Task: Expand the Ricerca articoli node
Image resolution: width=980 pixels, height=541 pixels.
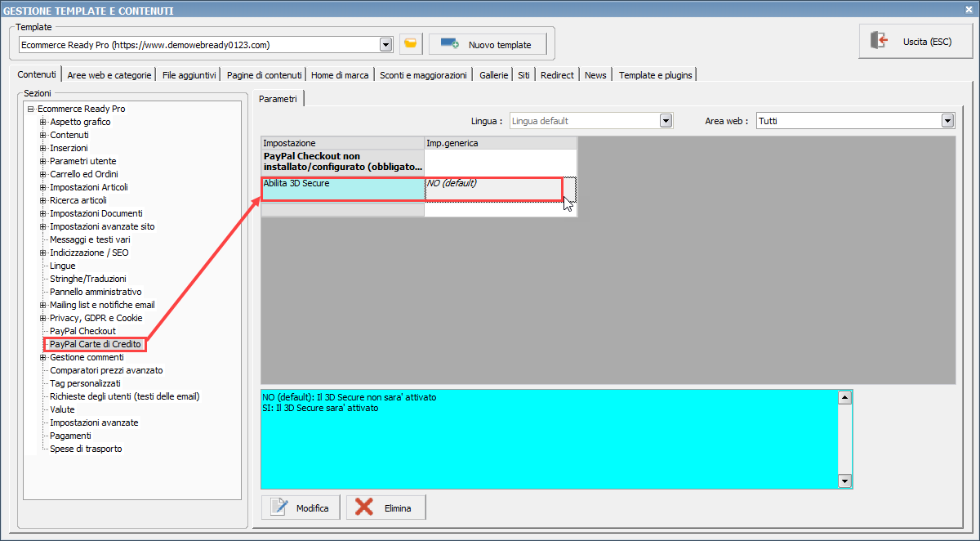Action: pos(43,200)
